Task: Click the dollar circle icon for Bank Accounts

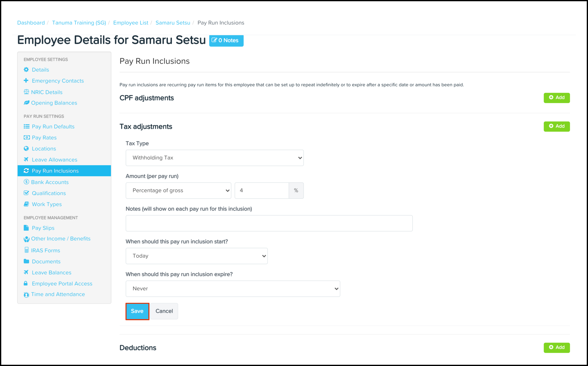Action: point(26,182)
